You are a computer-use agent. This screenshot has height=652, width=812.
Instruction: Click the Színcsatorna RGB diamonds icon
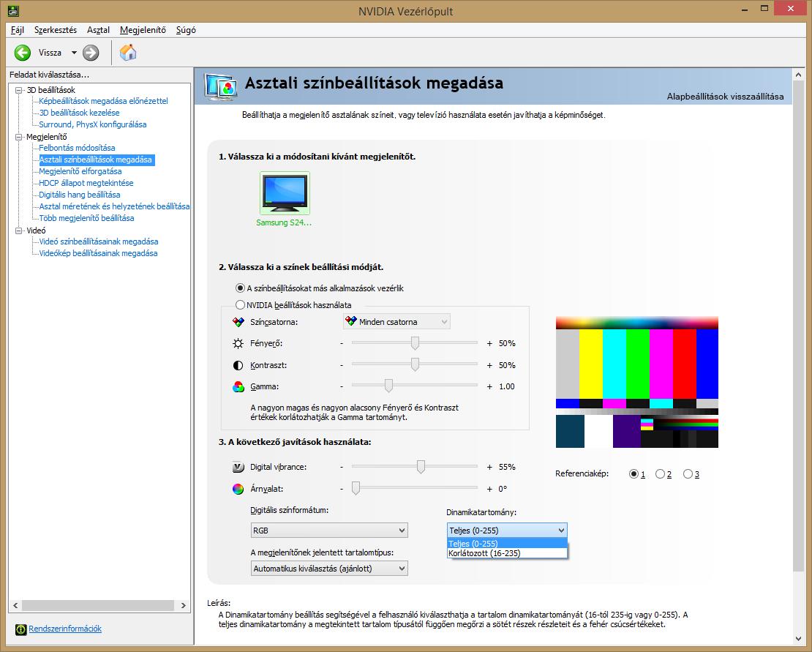(x=238, y=322)
